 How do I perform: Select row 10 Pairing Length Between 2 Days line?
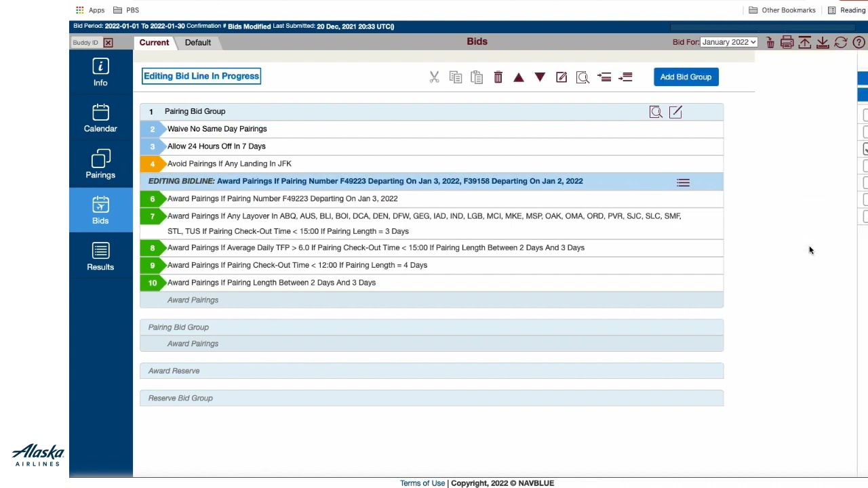coord(431,283)
